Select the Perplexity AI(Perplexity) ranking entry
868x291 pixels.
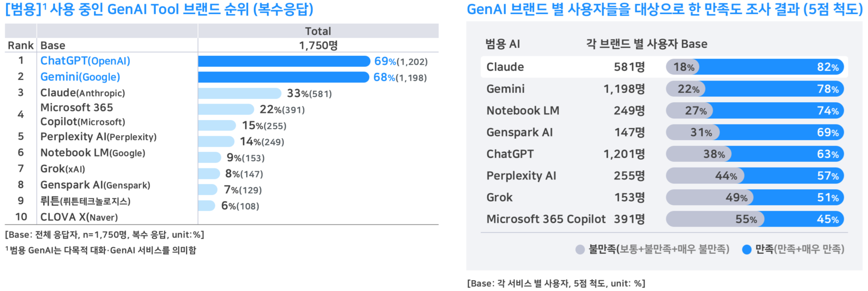pos(98,137)
